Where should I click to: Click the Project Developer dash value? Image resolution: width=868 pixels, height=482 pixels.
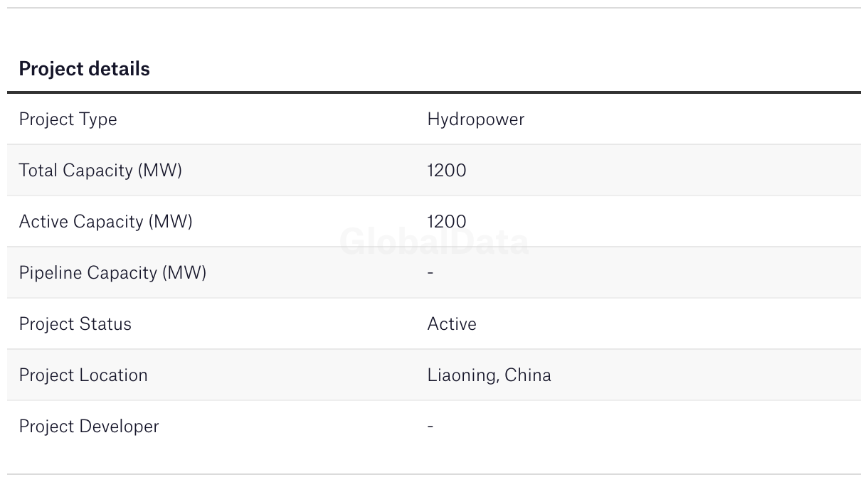(430, 426)
